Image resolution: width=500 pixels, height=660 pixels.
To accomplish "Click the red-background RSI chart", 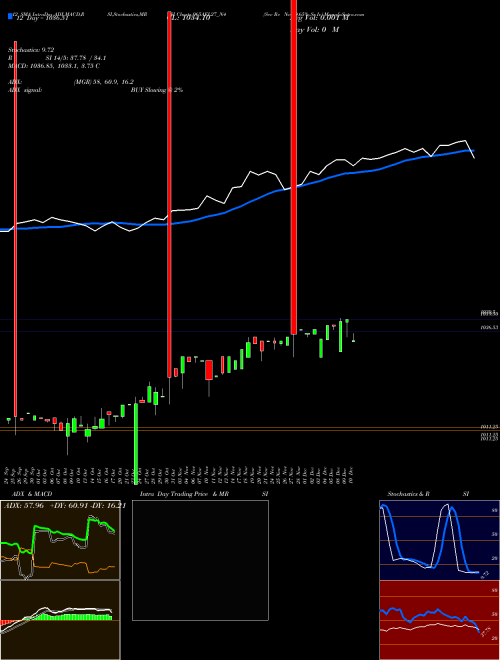I will 439,620.
